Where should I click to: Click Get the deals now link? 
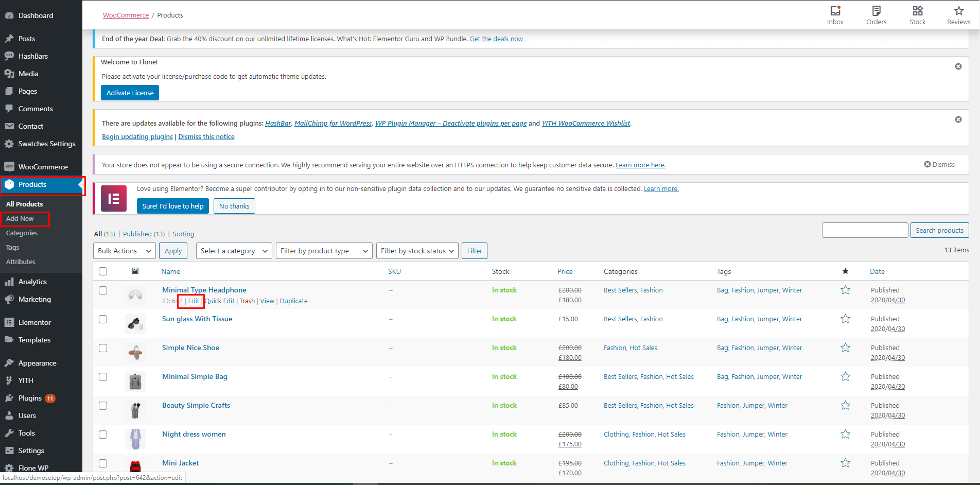(x=496, y=39)
